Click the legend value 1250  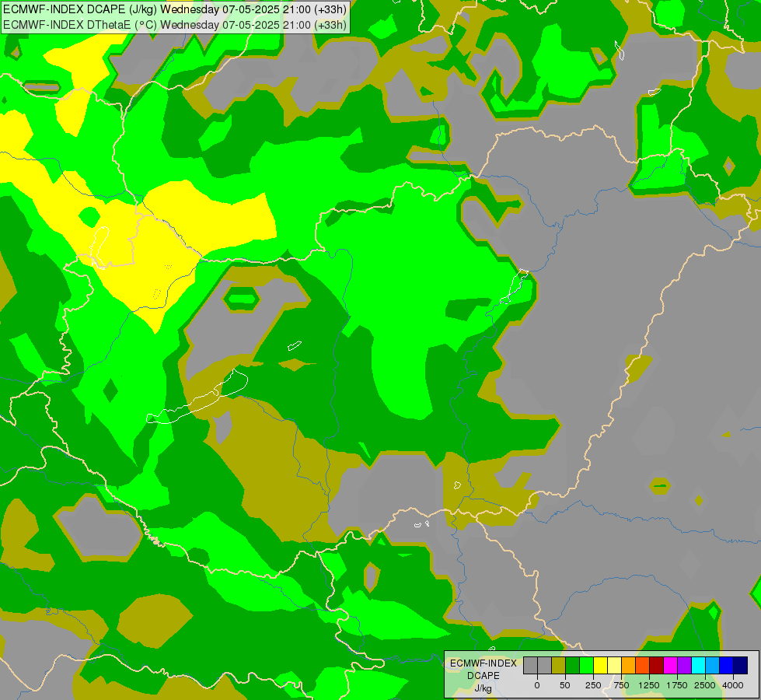649,685
